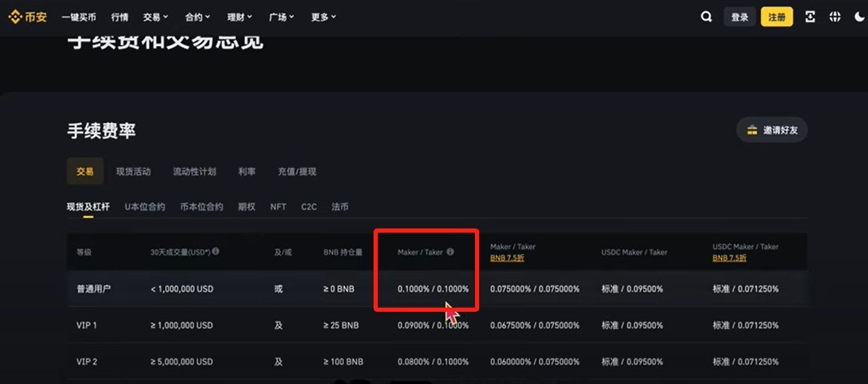Expand the 更多 dropdown menu
Screen dimensions: 868x384
(324, 17)
